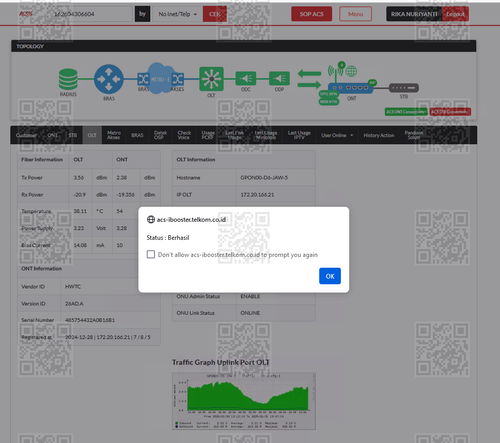Select the OLT tab
This screenshot has height=443, width=500.
pos(92,135)
